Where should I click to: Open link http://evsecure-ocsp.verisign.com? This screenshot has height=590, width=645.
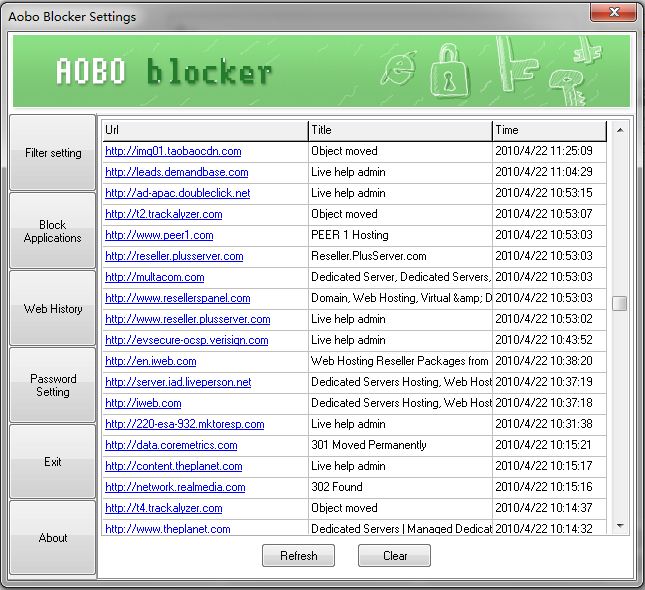click(x=187, y=340)
